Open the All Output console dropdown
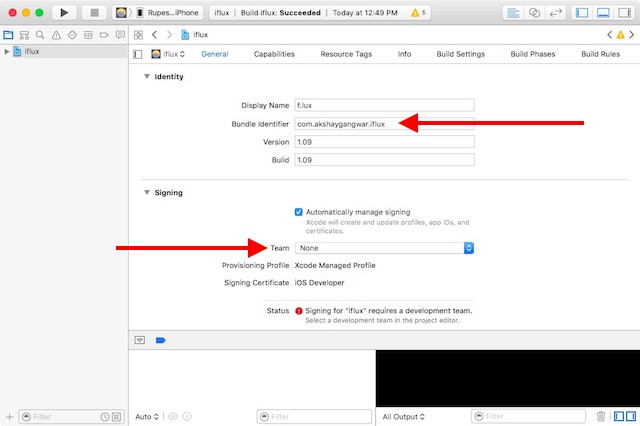Screen dimensions: 640x426 coord(404,417)
